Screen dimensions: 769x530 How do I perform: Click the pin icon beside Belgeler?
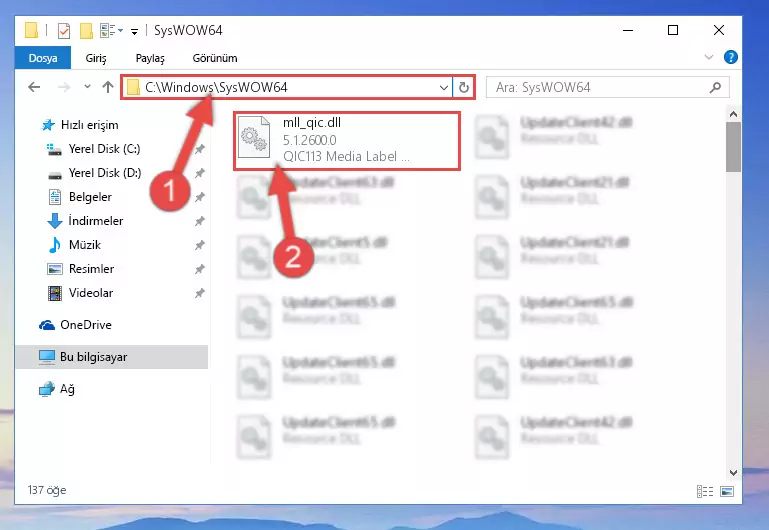200,197
